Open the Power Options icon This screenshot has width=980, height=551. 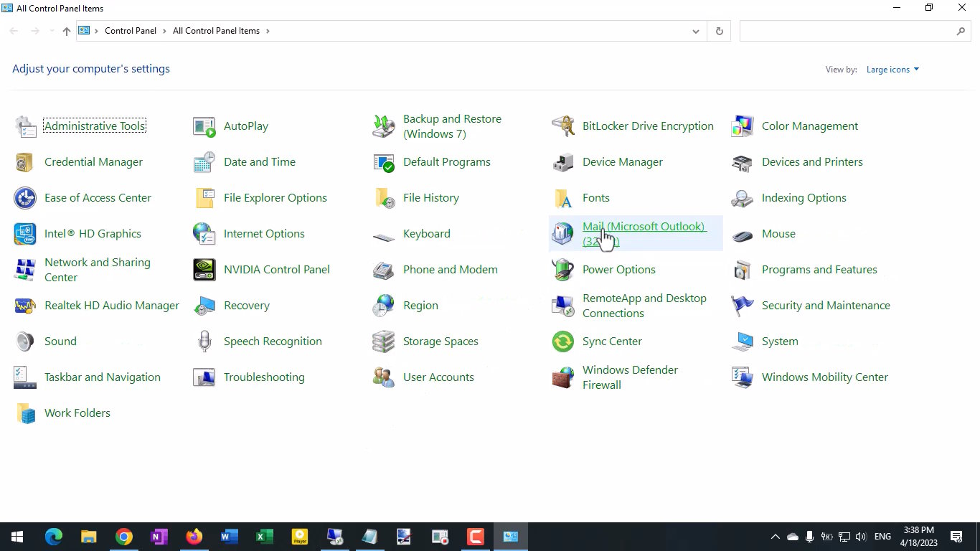click(x=563, y=270)
